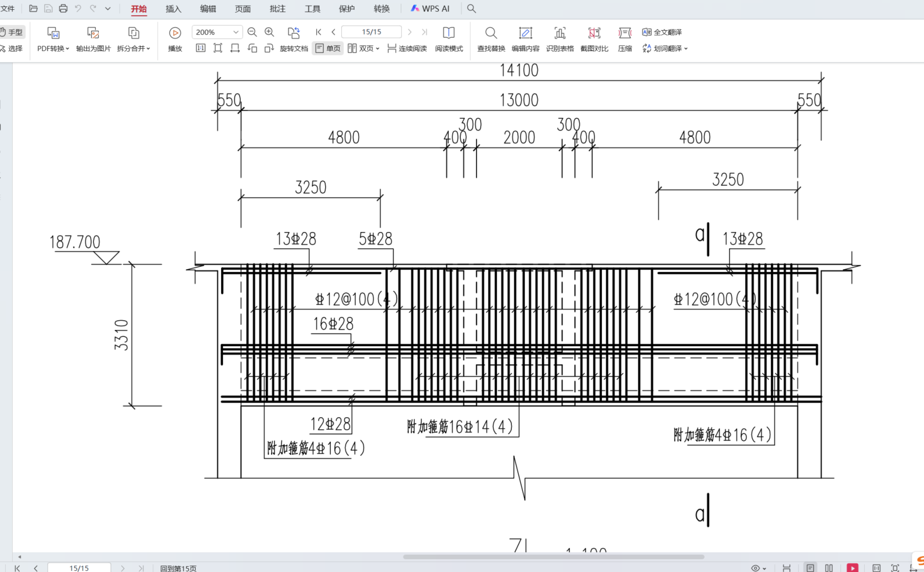Click the zoom in magnifier icon

(269, 32)
